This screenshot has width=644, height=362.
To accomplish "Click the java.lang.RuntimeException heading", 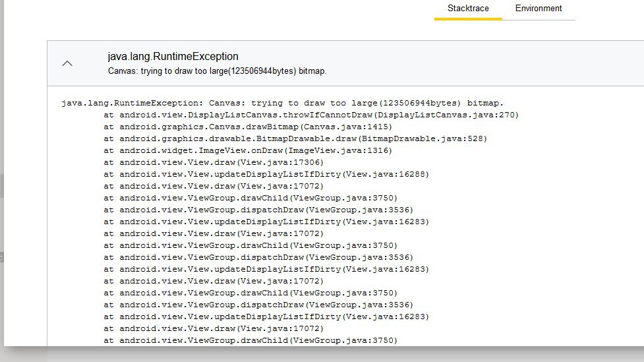I will (173, 56).
